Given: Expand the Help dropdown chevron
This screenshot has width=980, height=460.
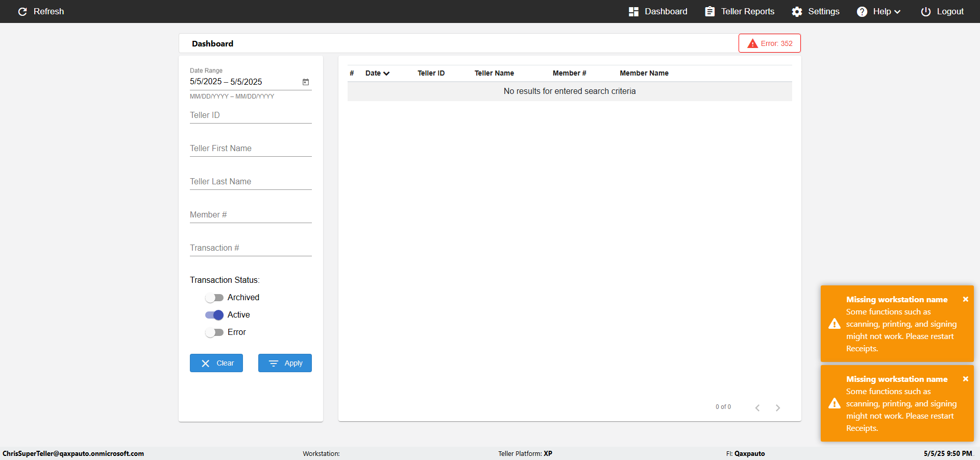Looking at the screenshot, I should pos(897,12).
